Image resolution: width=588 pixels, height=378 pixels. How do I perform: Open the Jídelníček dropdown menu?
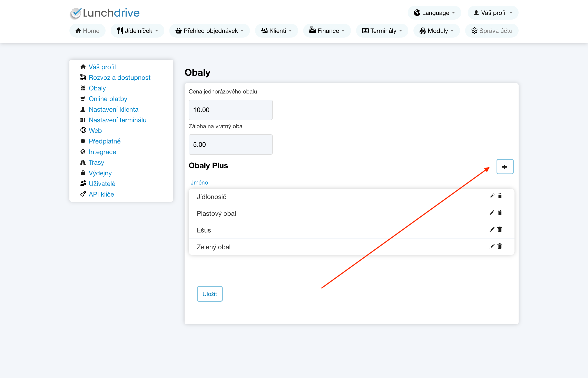click(x=137, y=31)
